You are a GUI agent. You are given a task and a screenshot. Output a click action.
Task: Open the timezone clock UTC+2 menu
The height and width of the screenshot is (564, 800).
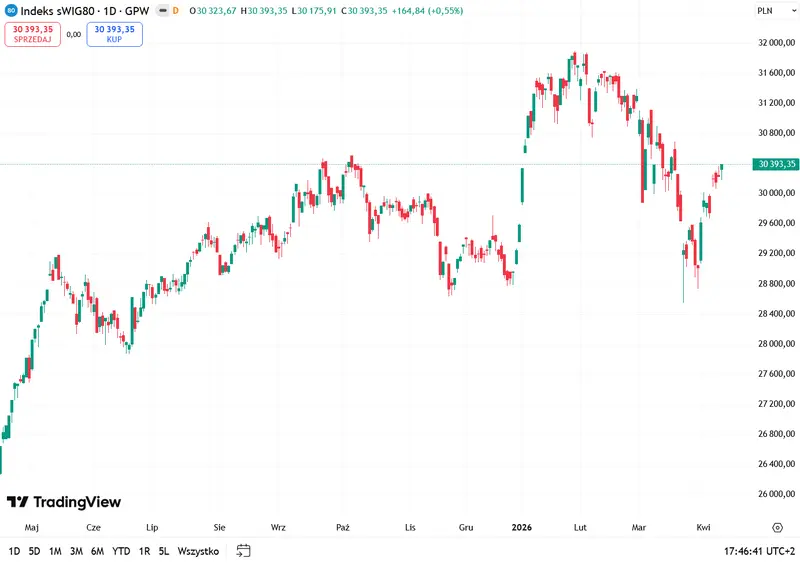[759, 551]
